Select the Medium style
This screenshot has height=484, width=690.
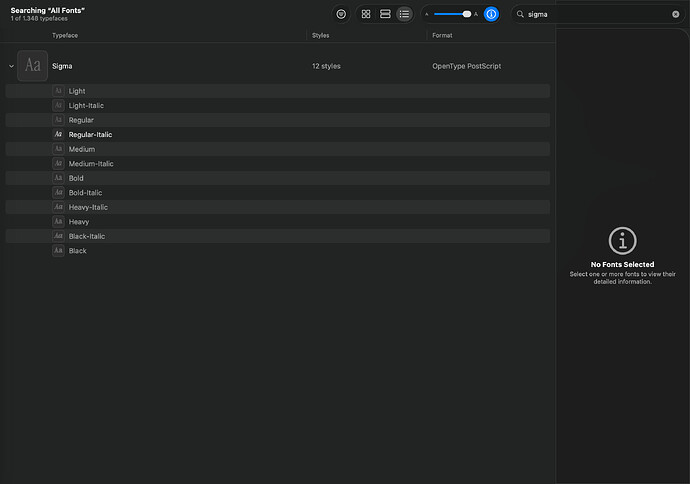[x=278, y=149]
